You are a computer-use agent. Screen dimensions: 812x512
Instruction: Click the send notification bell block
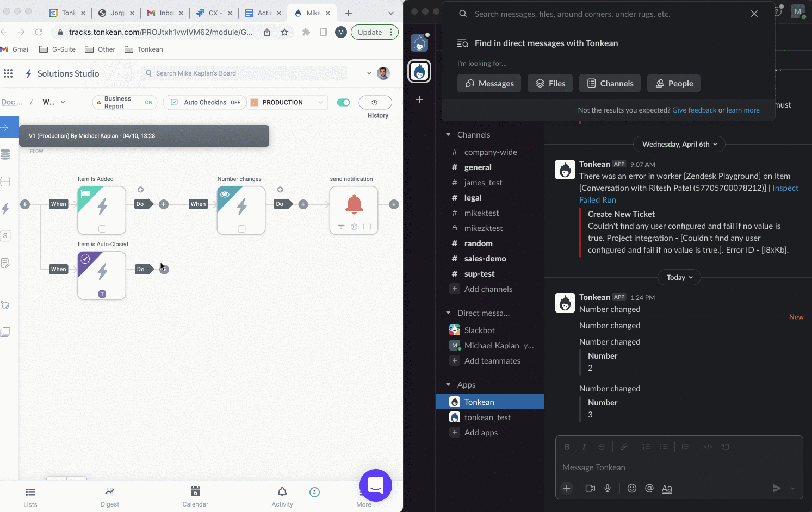point(354,205)
